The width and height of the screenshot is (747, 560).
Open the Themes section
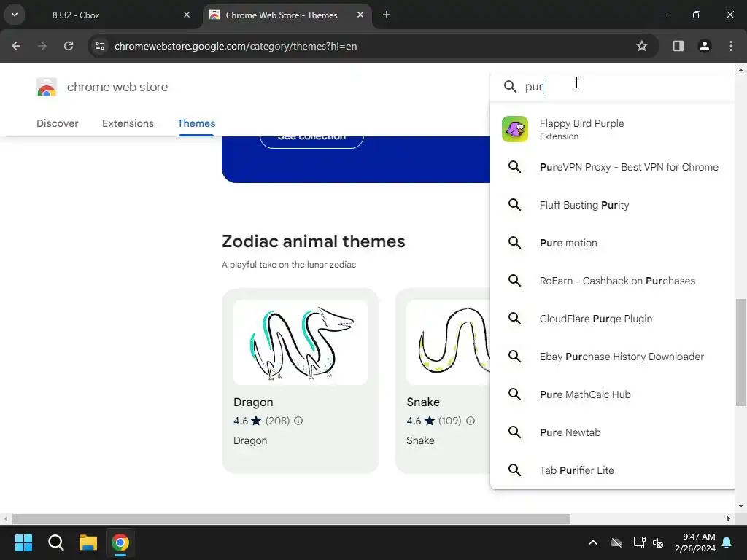196,123
